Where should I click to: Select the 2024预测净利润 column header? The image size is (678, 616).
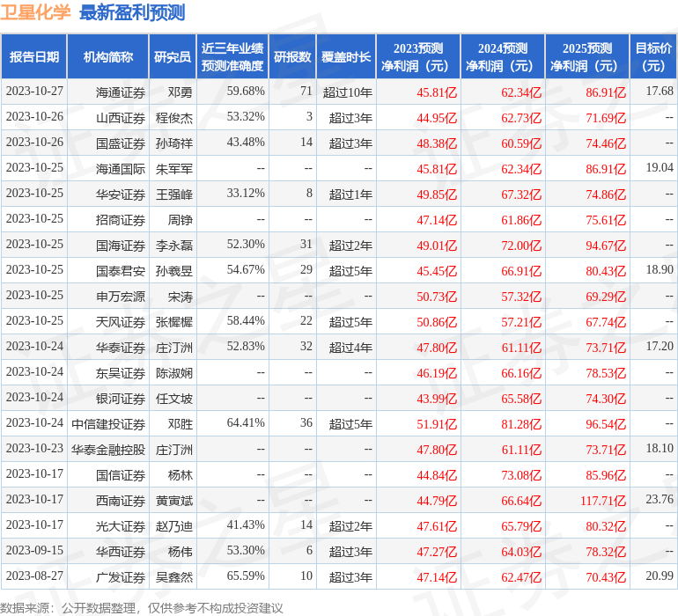(x=503, y=56)
